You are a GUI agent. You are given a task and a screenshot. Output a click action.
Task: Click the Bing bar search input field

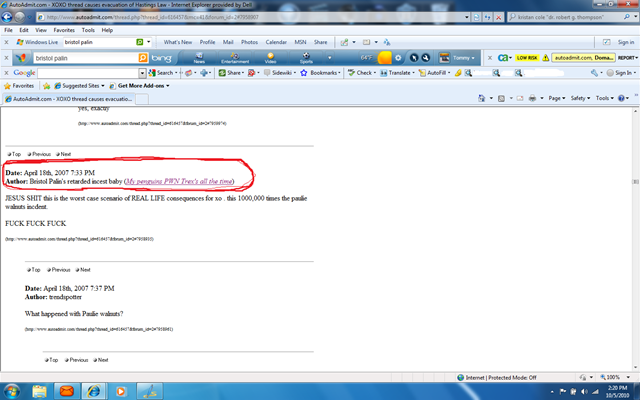click(x=86, y=58)
